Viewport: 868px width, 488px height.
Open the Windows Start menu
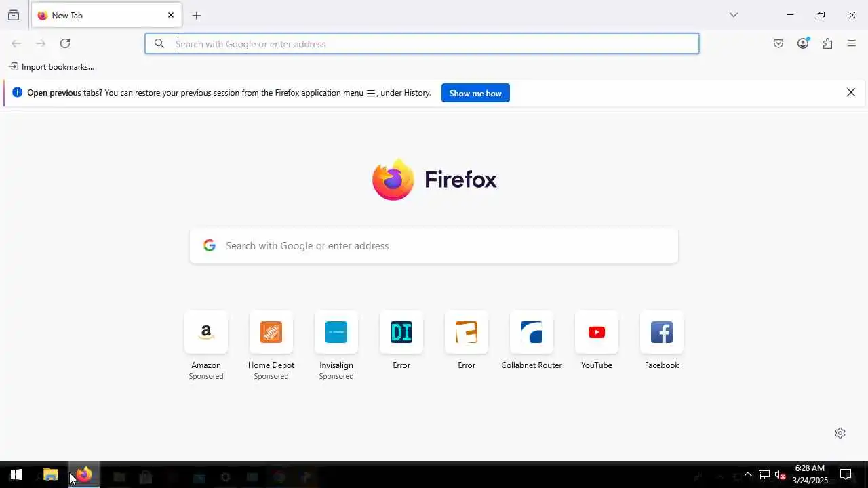(x=16, y=475)
